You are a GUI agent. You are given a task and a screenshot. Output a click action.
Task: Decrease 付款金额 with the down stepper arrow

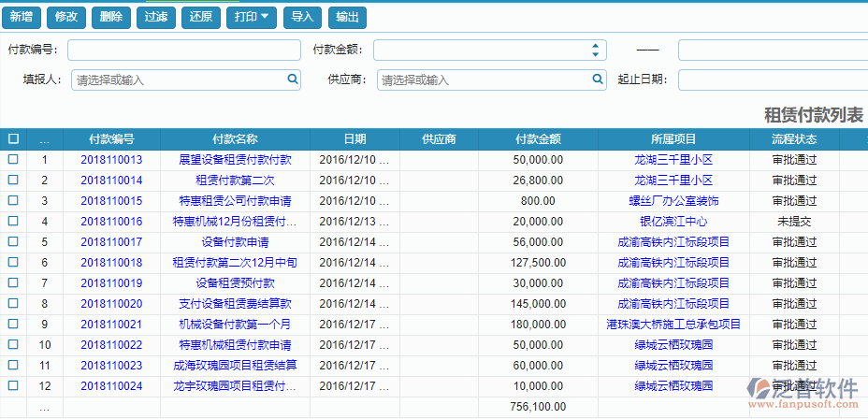point(595,54)
